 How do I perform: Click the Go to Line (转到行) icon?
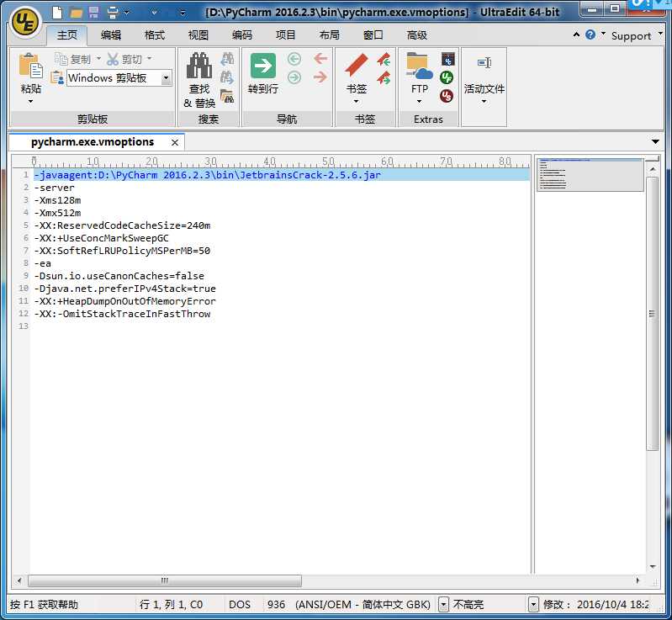coord(262,66)
